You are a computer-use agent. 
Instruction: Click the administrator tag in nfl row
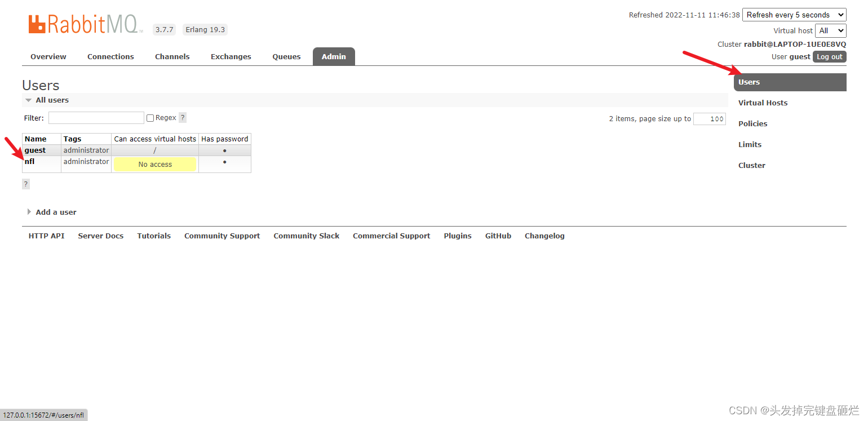click(x=86, y=162)
